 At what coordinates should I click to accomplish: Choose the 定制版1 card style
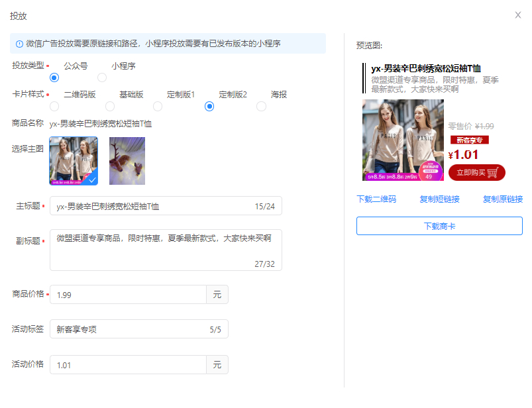point(158,107)
